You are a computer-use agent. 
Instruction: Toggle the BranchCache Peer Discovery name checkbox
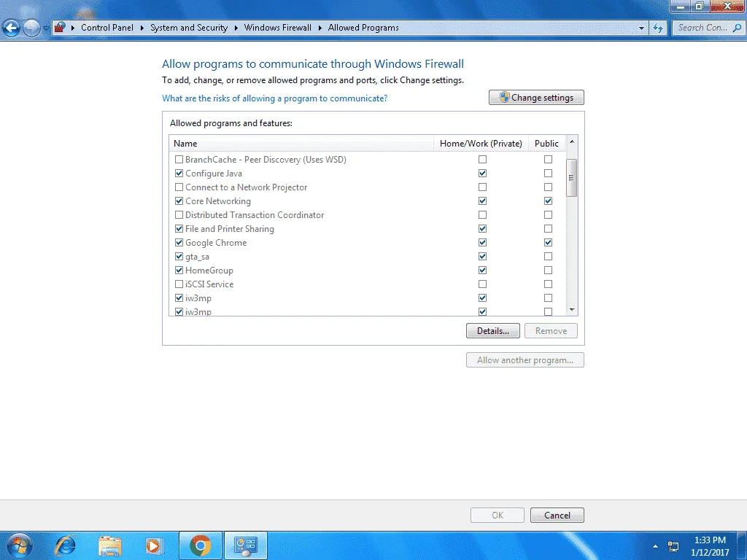point(179,160)
